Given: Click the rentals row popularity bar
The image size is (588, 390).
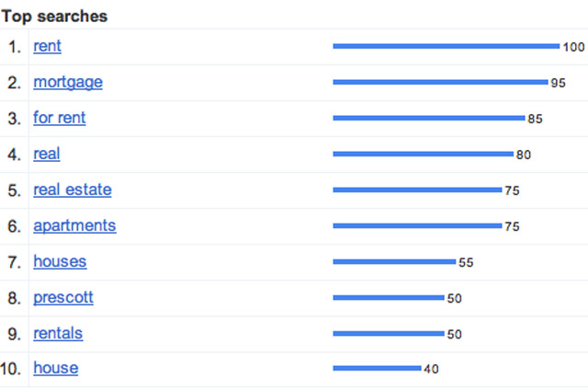Looking at the screenshot, I should (389, 333).
